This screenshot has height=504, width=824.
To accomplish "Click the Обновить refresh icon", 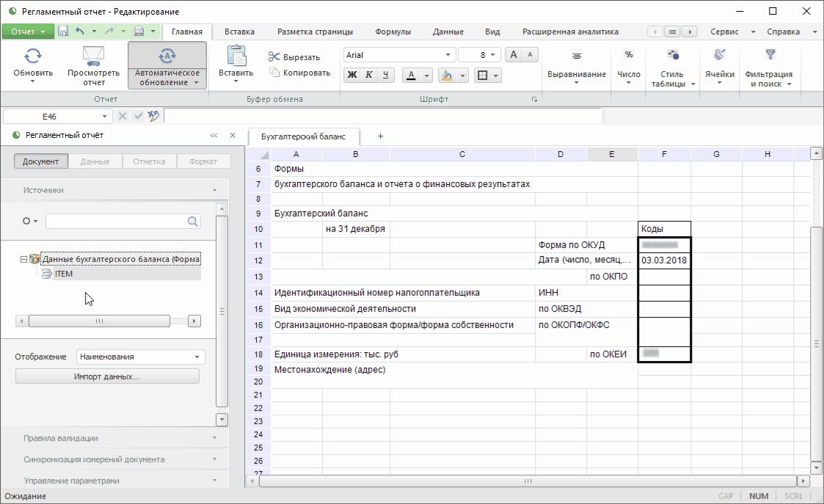I will pos(33,56).
